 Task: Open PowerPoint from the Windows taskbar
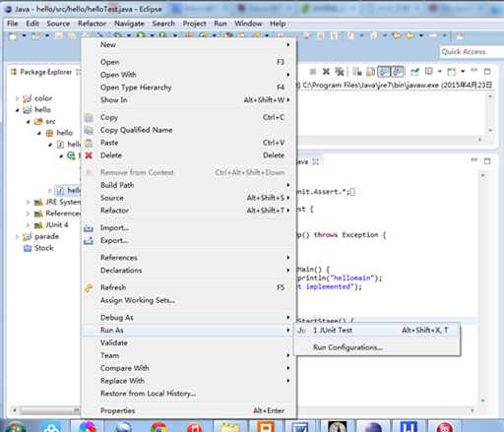click(x=266, y=427)
